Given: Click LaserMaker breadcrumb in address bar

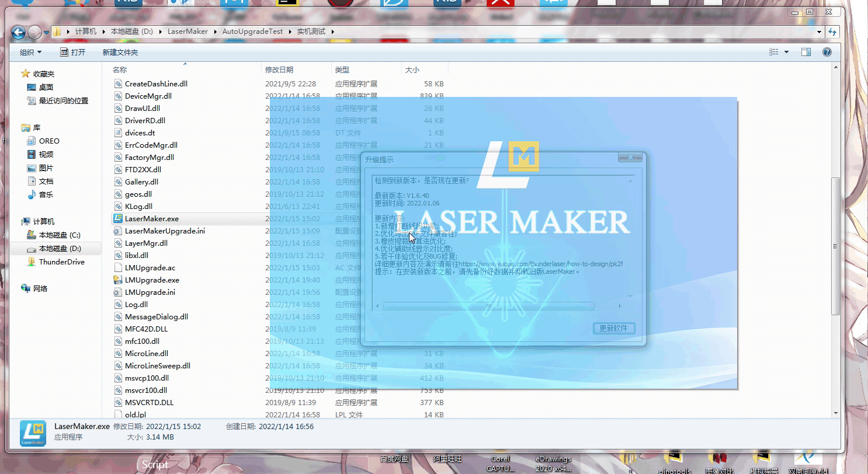Looking at the screenshot, I should (188, 32).
